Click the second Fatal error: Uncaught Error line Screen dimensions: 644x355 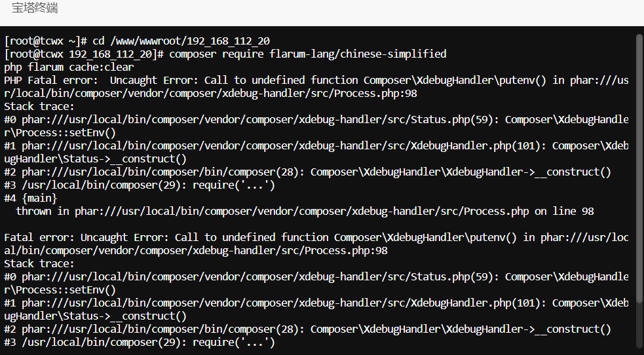316,244
